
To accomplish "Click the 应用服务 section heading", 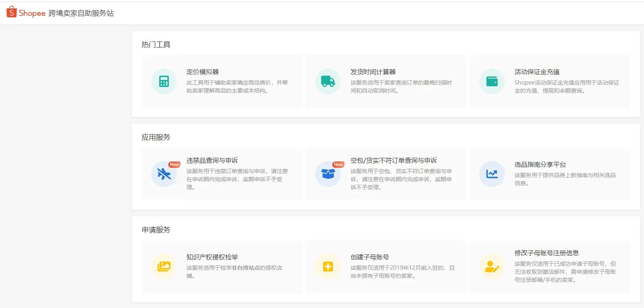I will 156,137.
